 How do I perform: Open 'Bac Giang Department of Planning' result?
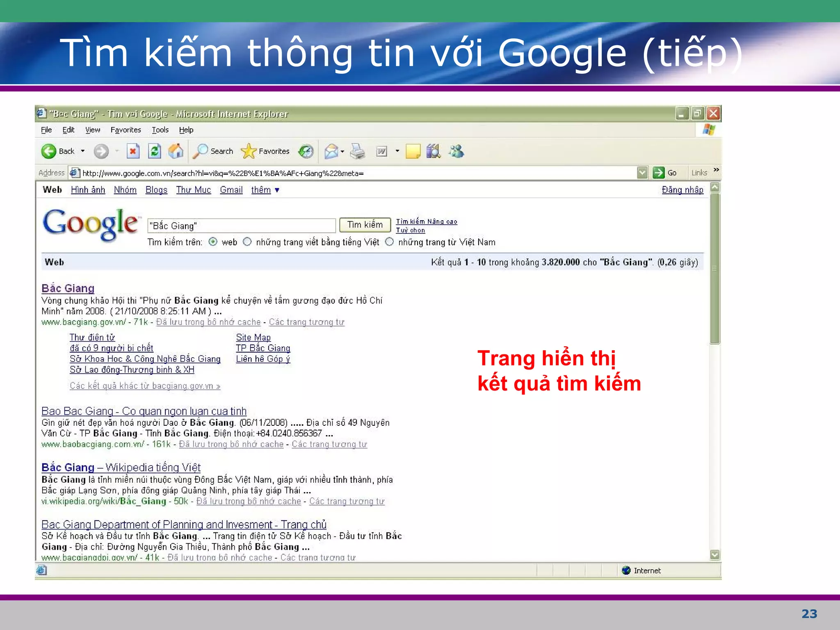coord(184,525)
